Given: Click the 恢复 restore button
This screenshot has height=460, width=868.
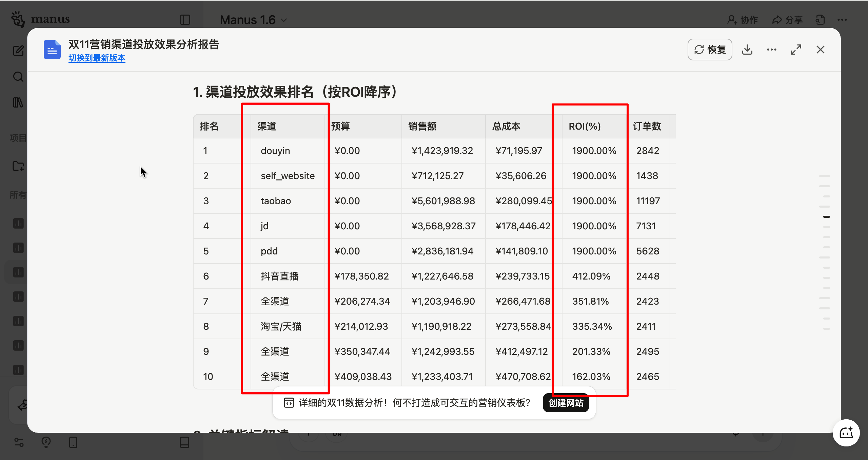Looking at the screenshot, I should [x=710, y=50].
